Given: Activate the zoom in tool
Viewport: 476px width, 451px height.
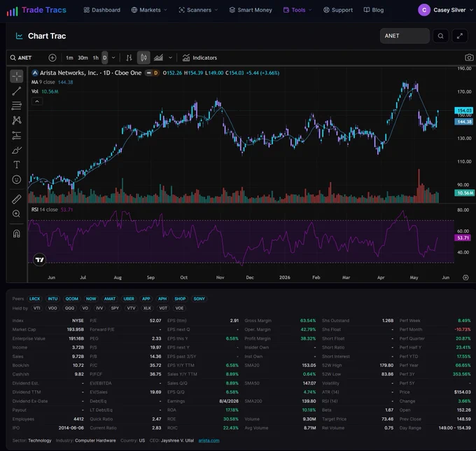Looking at the screenshot, I should click(16, 214).
